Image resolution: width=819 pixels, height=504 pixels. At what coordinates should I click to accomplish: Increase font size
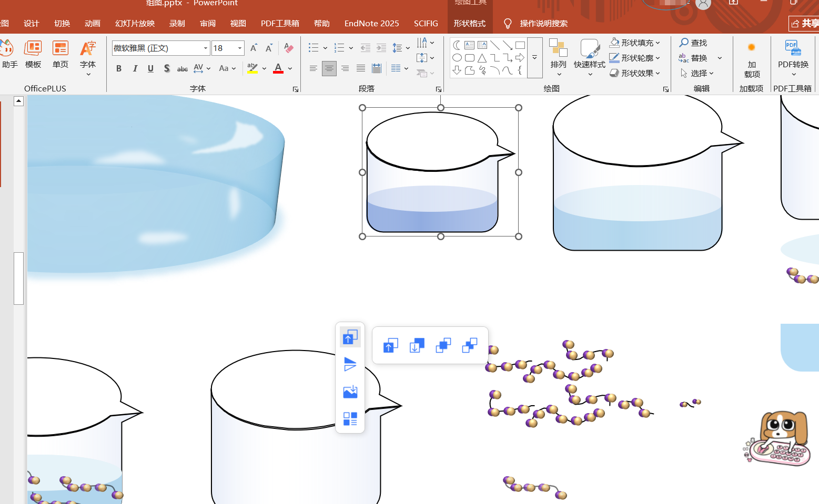254,48
